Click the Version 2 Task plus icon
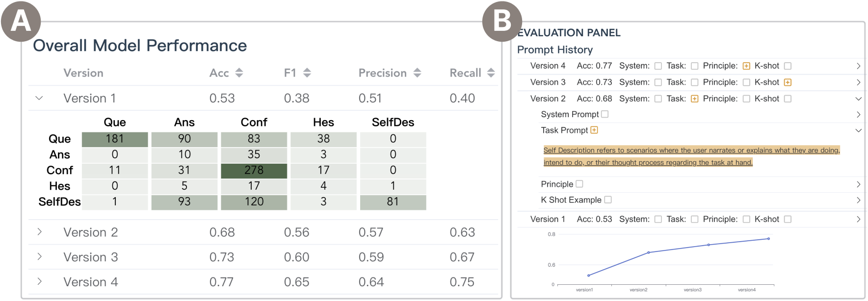 coord(694,99)
